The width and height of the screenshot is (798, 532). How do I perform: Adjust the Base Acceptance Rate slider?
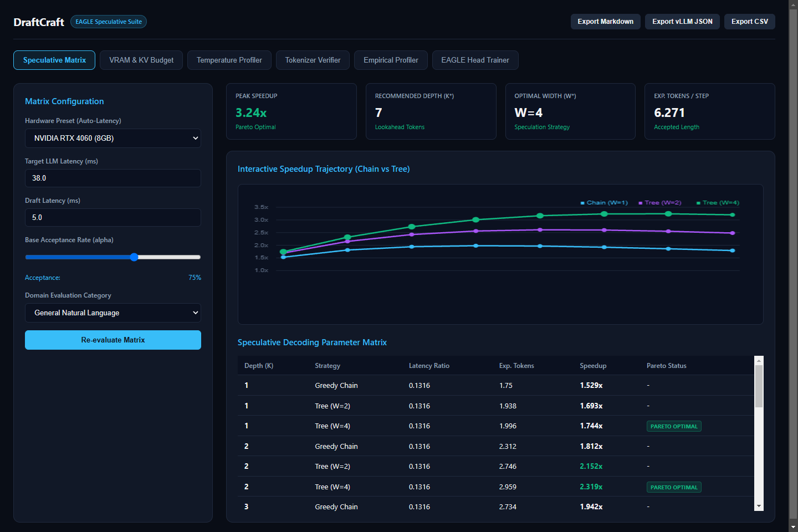pyautogui.click(x=113, y=257)
